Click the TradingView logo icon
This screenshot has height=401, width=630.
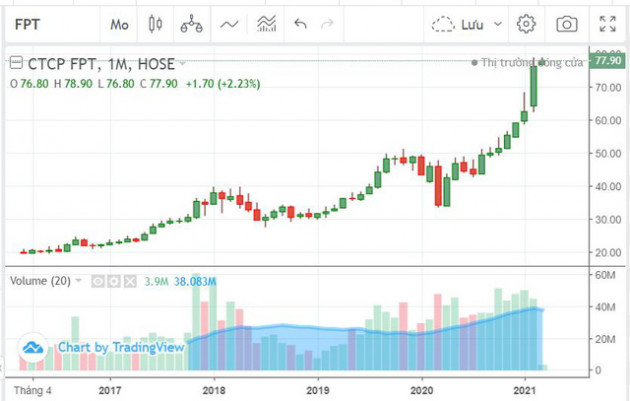33,347
